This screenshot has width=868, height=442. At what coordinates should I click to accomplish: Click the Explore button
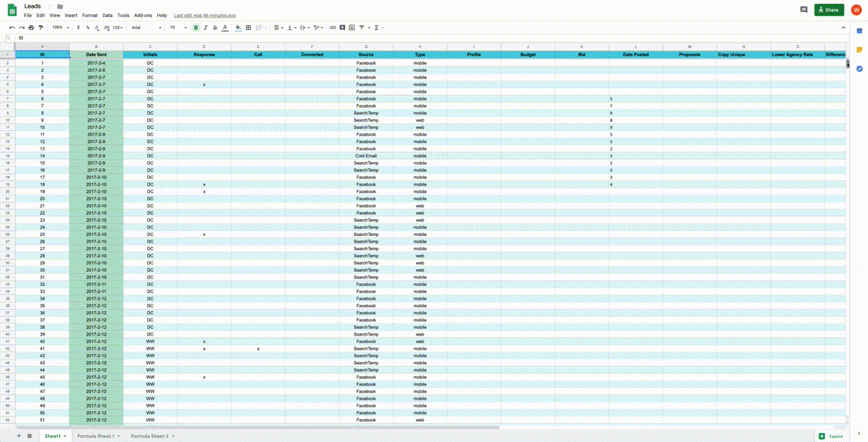pos(831,436)
